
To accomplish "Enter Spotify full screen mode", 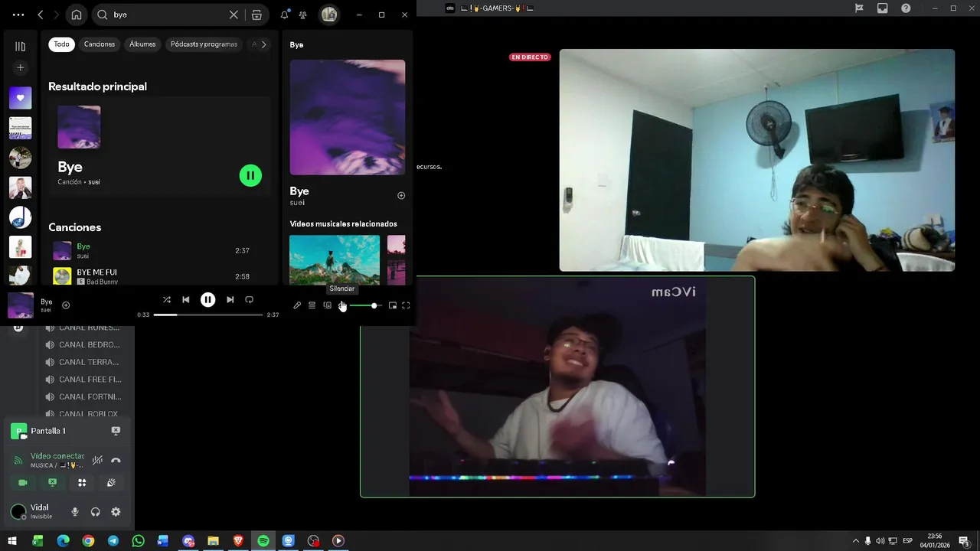I will pyautogui.click(x=406, y=305).
